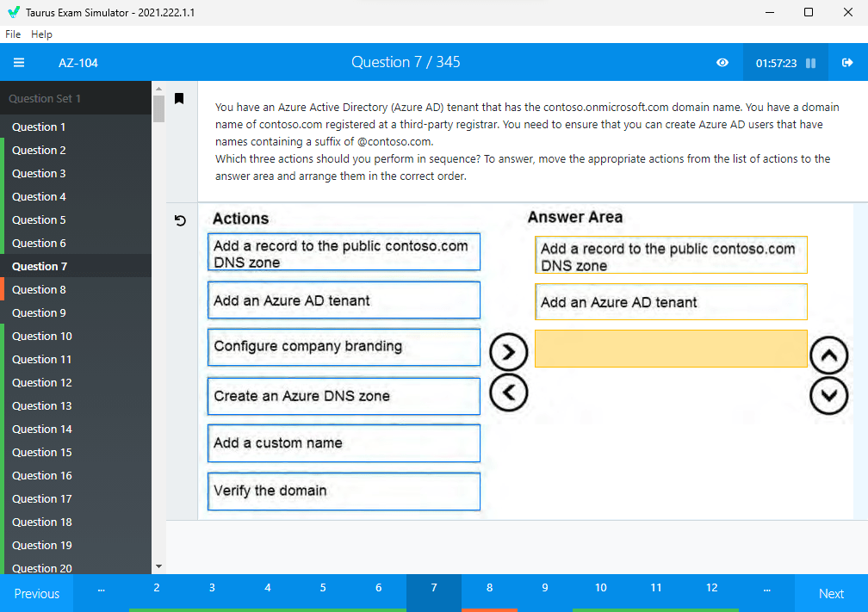
Task: Collapse the Question Set 1 header
Action: tap(76, 98)
